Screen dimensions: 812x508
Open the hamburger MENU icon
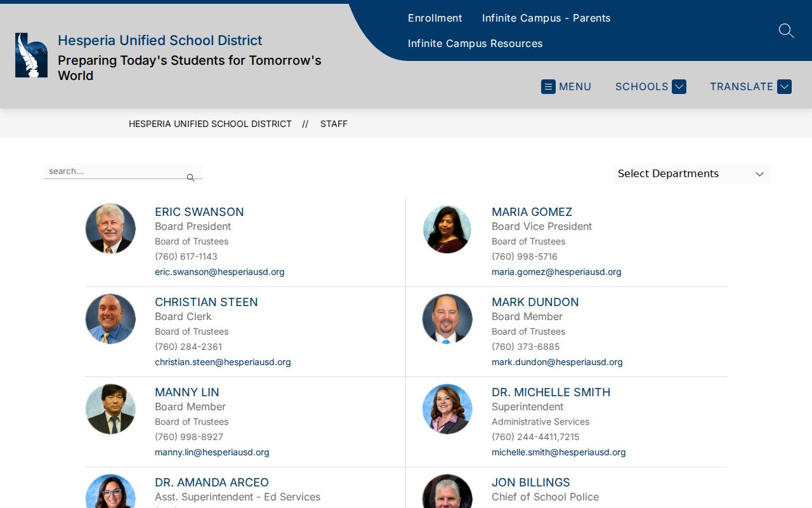(548, 86)
